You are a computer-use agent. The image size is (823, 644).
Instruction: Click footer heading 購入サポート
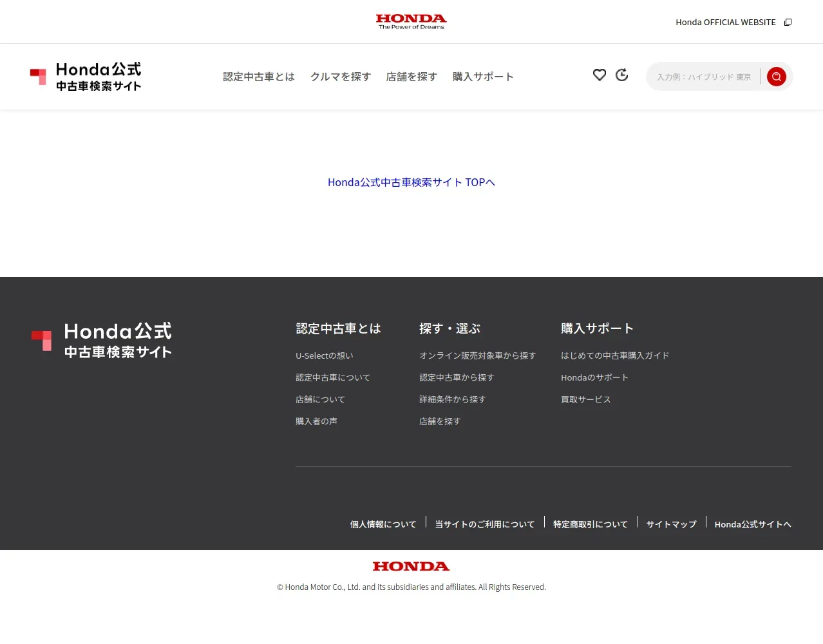click(598, 328)
